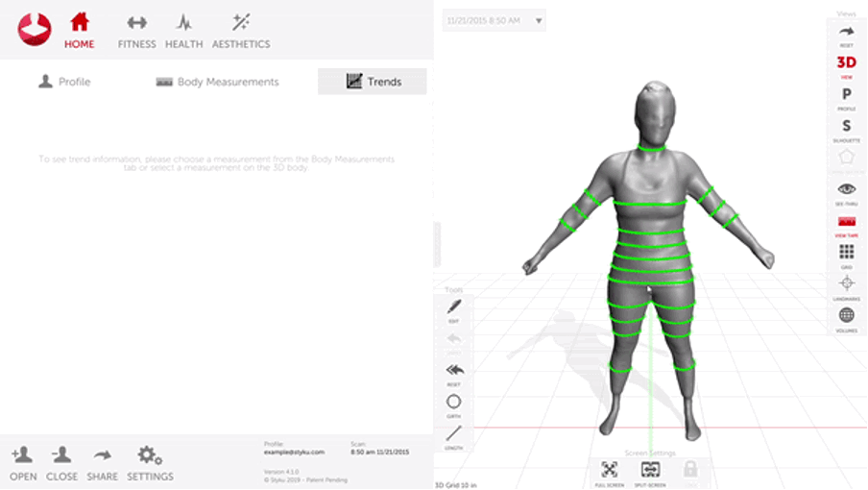
Task: Click the example@styku.com profile text
Action: tap(294, 453)
